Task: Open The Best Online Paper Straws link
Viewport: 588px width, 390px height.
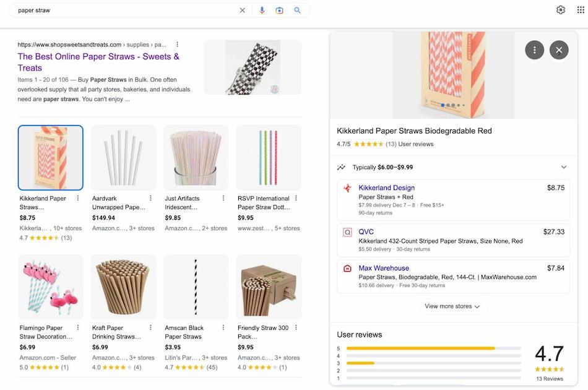Action: 98,62
